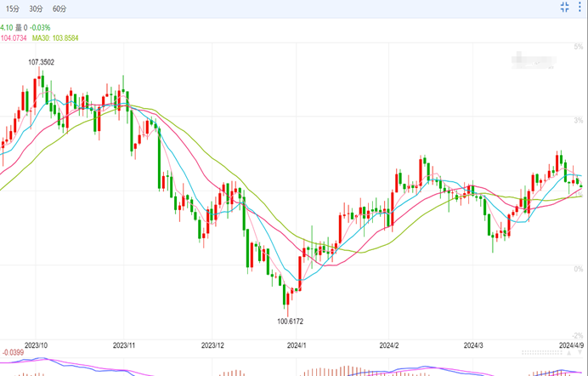The width and height of the screenshot is (588, 376).
Task: Select the 2023/11 date on time axis
Action: pos(124,346)
